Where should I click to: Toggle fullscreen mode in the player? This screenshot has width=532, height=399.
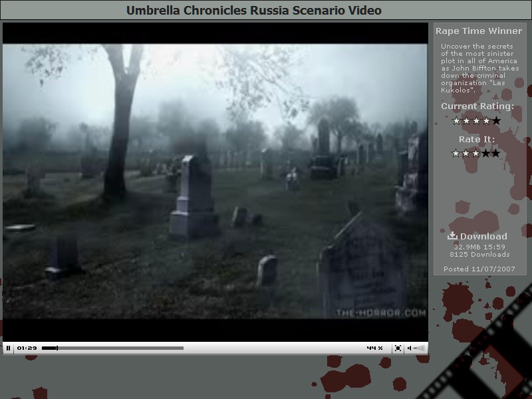pos(398,348)
